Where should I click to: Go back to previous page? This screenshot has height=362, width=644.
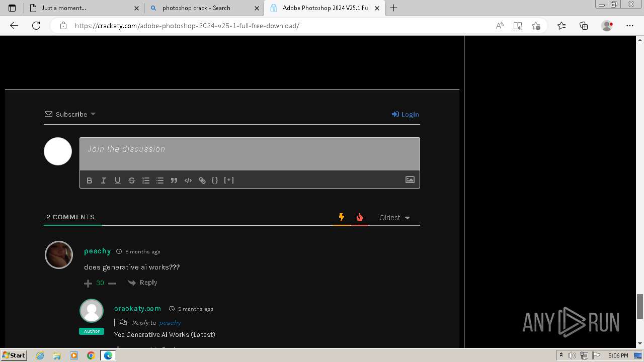coord(14,26)
